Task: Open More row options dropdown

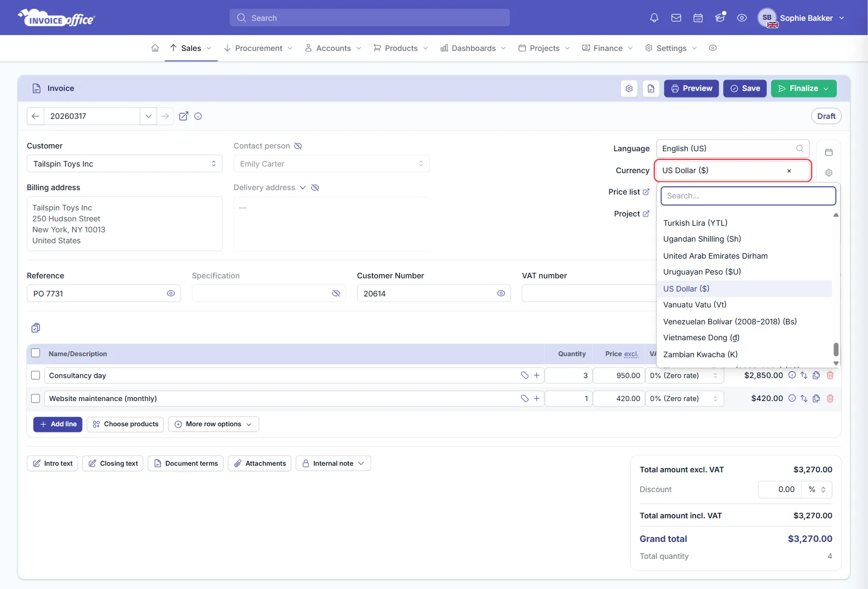Action: (214, 424)
